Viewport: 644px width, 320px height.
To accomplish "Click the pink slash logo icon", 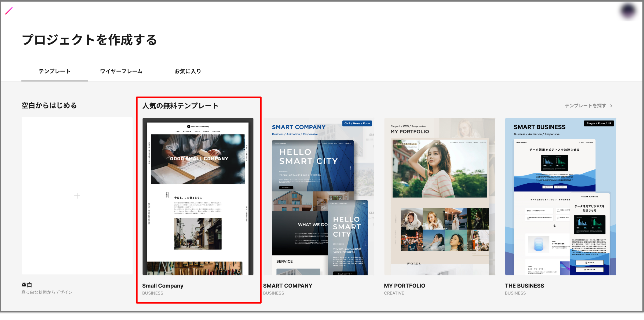I will pos(9,11).
